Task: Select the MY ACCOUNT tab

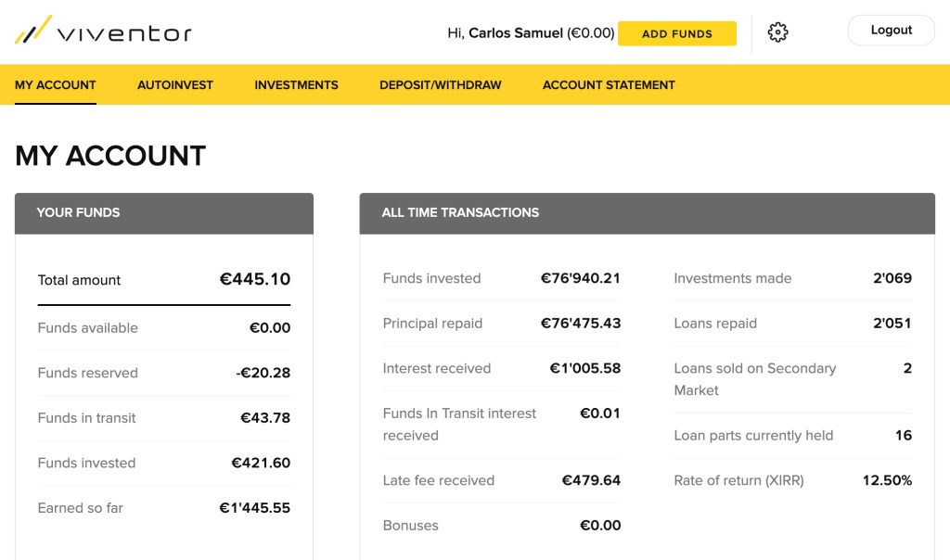Action: point(56,85)
